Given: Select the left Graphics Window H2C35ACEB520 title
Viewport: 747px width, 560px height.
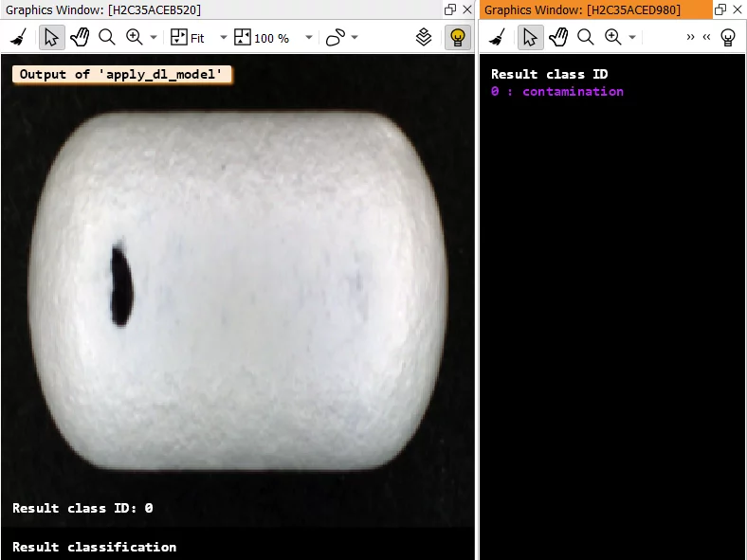Looking at the screenshot, I should click(103, 9).
